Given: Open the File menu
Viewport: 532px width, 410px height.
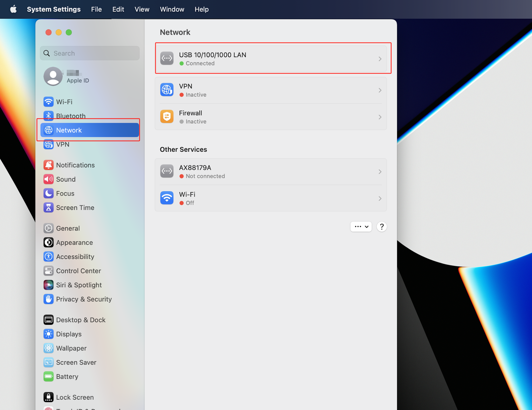Looking at the screenshot, I should point(96,9).
